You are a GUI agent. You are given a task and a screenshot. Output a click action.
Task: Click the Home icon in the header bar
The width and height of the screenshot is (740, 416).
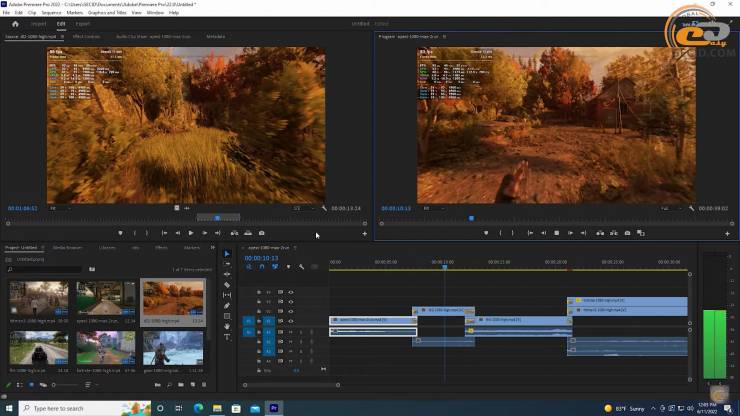(x=15, y=24)
